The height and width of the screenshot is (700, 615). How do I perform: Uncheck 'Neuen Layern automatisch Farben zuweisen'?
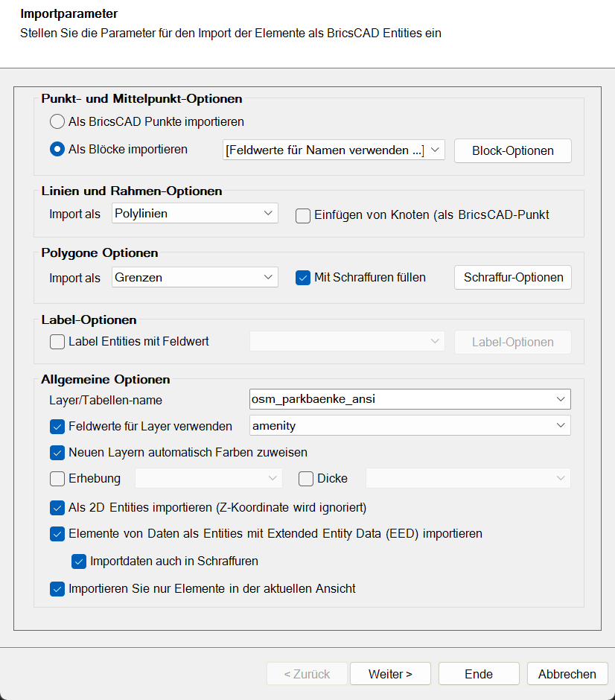pos(57,451)
